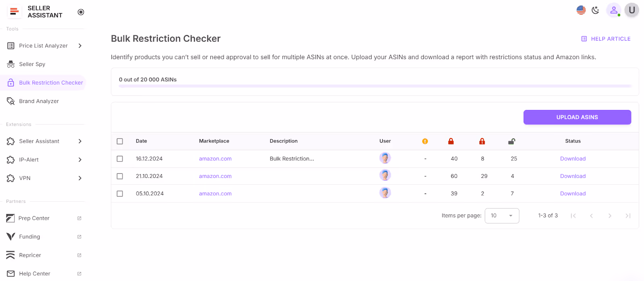Click the '1-3 of 3' pagination text
This screenshot has width=644, height=281.
point(548,216)
